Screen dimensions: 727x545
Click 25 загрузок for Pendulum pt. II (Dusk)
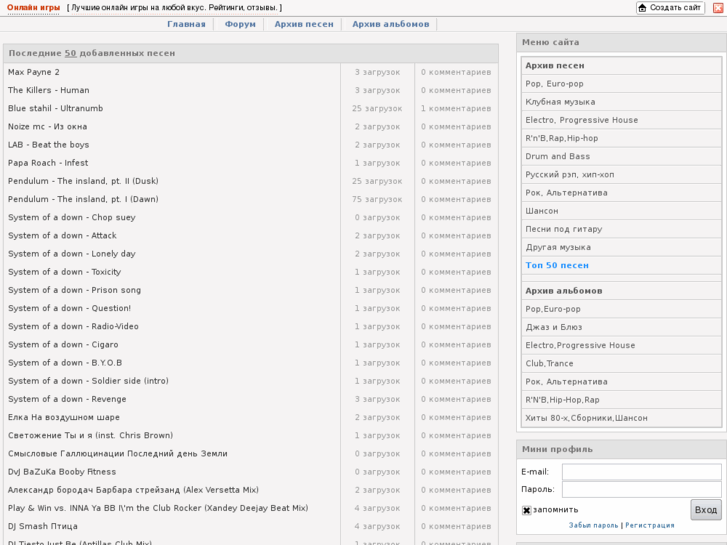point(377,181)
